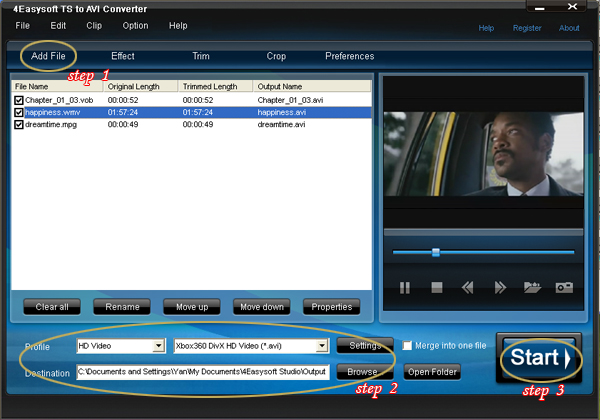Open the Help menu in menu bar

click(178, 26)
